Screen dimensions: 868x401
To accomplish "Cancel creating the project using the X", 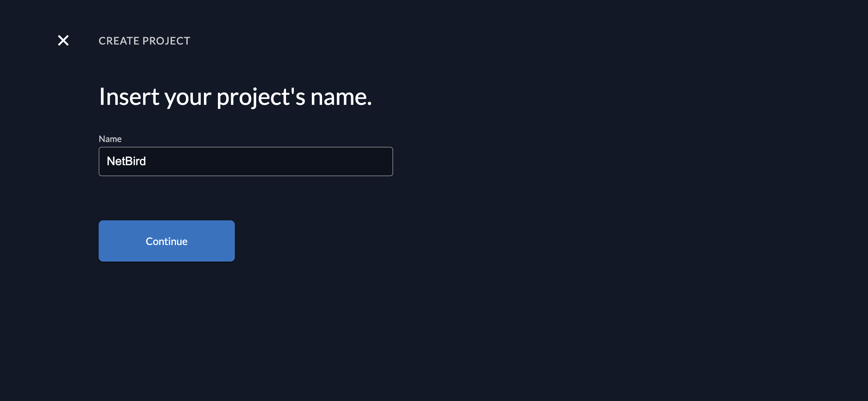I will pos(63,40).
